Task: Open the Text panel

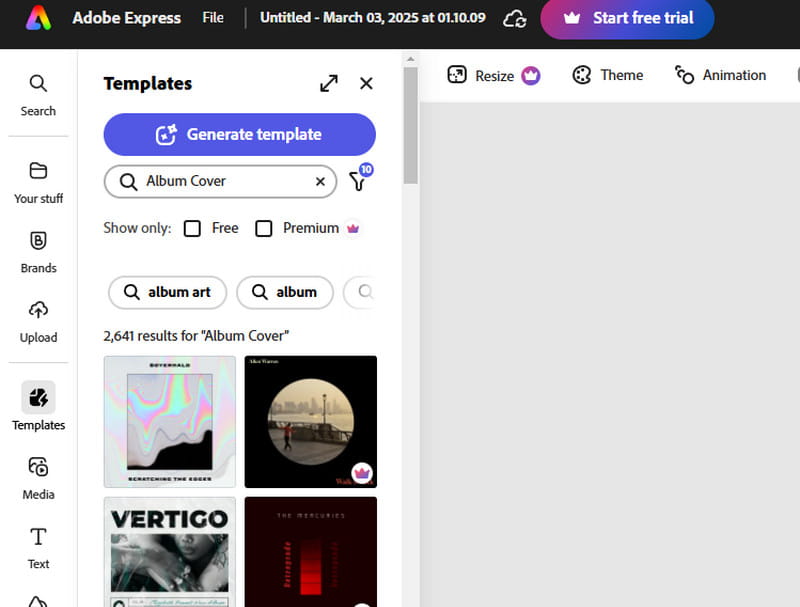Action: pyautogui.click(x=38, y=548)
